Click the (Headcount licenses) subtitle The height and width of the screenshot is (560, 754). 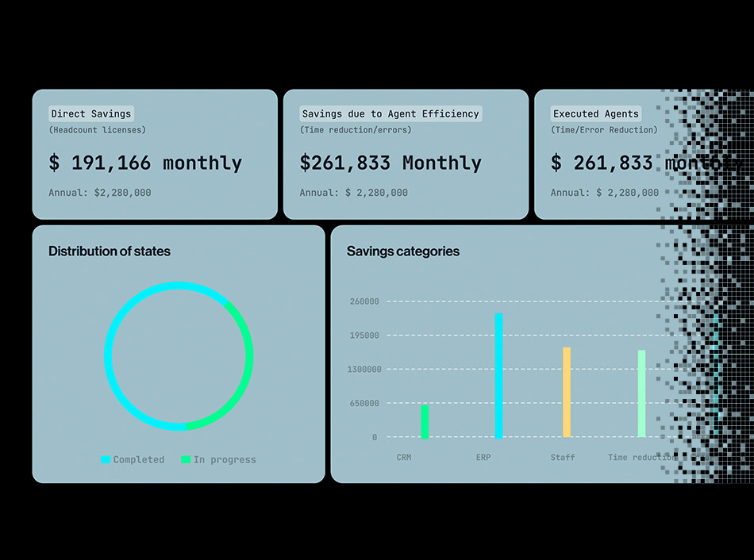point(98,129)
